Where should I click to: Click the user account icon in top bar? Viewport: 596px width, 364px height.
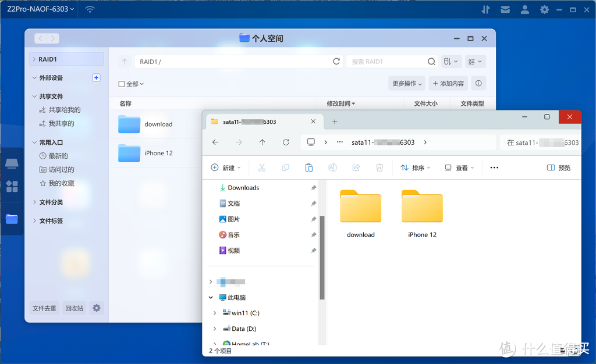[524, 9]
